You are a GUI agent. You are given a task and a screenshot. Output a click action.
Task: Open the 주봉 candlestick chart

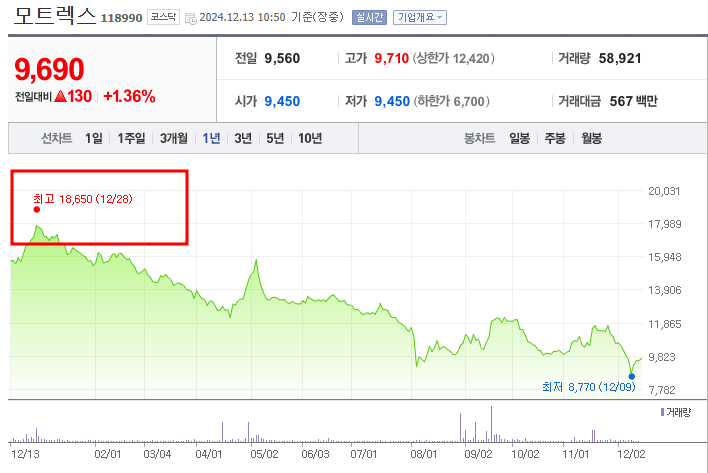click(555, 138)
